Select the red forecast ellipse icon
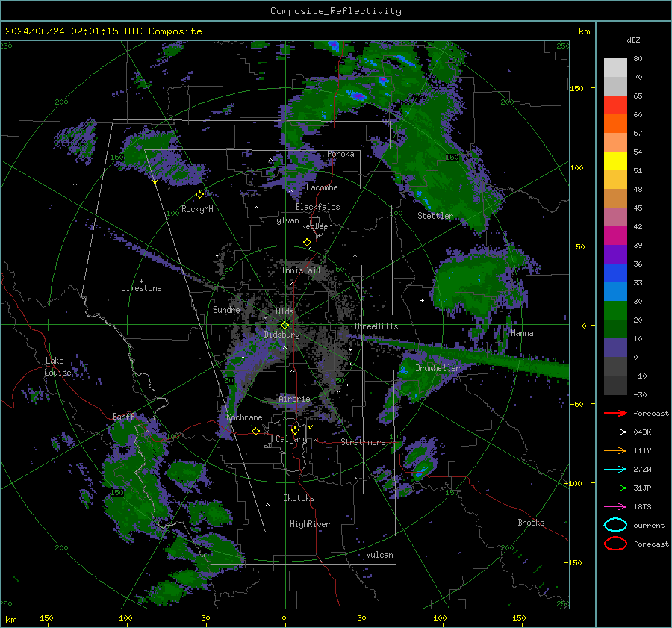The image size is (672, 628). coord(615,544)
